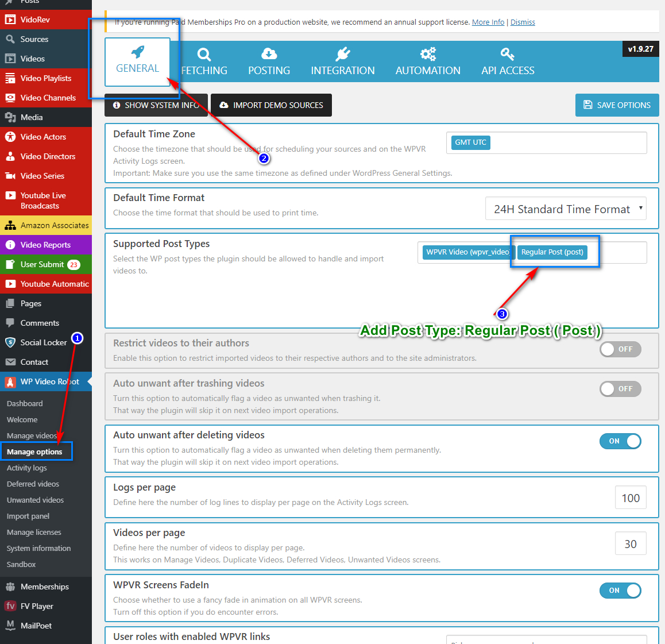The height and width of the screenshot is (644, 665).
Task: Click the Posting cloud download icon
Action: (269, 54)
